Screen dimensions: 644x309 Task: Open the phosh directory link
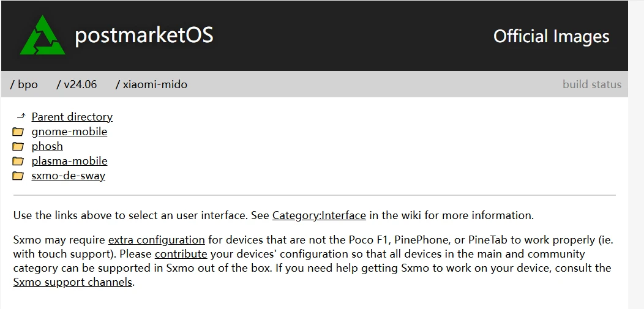click(x=47, y=146)
